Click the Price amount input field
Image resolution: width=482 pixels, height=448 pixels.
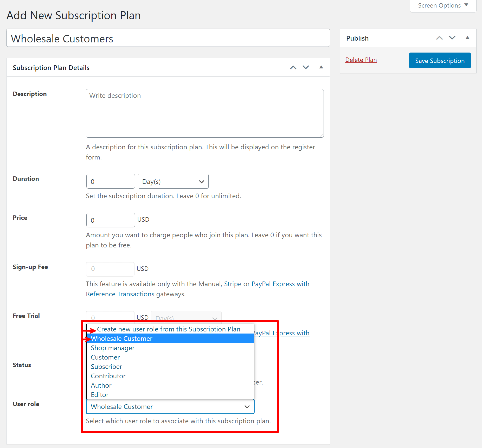point(110,220)
